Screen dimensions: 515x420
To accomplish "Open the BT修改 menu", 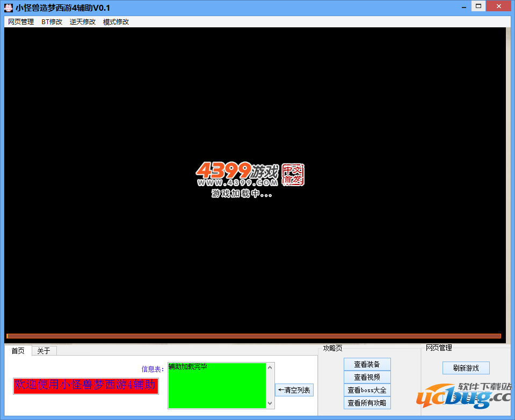I will click(52, 22).
